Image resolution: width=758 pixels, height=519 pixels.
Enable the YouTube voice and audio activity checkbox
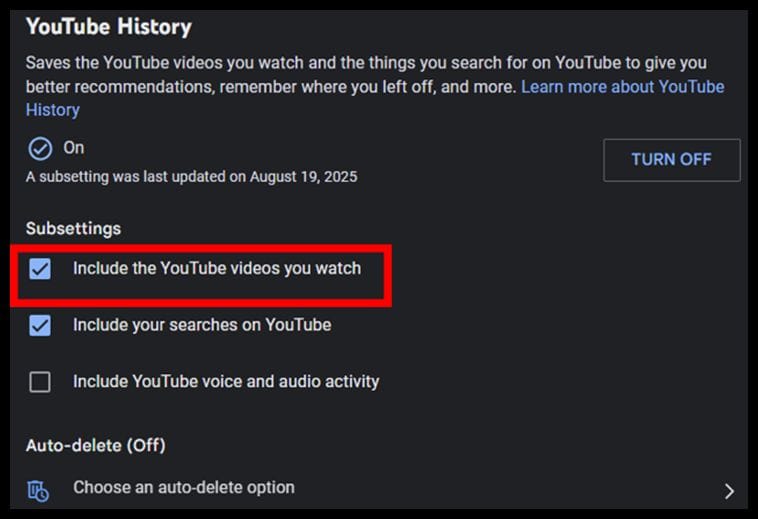click(40, 382)
